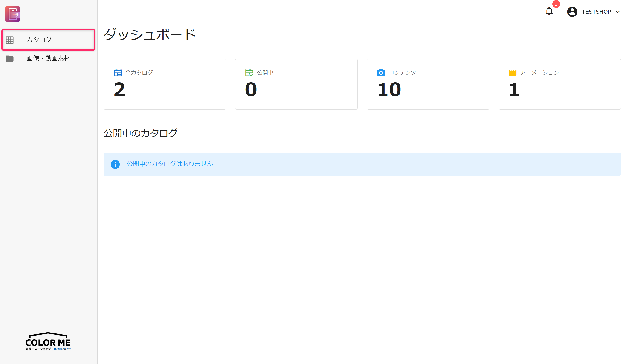The height and width of the screenshot is (364, 626).
Task: Select the アニメーション card showing 1
Action: (559, 84)
